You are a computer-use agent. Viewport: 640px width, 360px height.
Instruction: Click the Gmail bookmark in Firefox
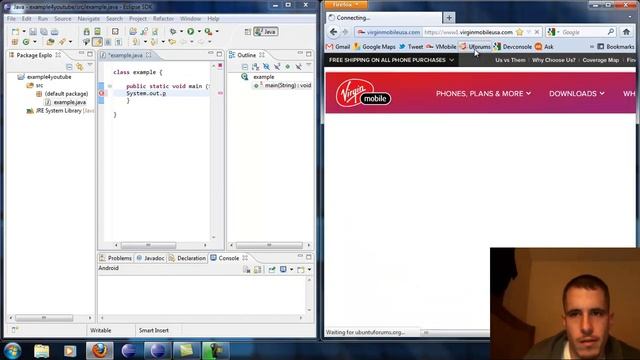[x=338, y=47]
